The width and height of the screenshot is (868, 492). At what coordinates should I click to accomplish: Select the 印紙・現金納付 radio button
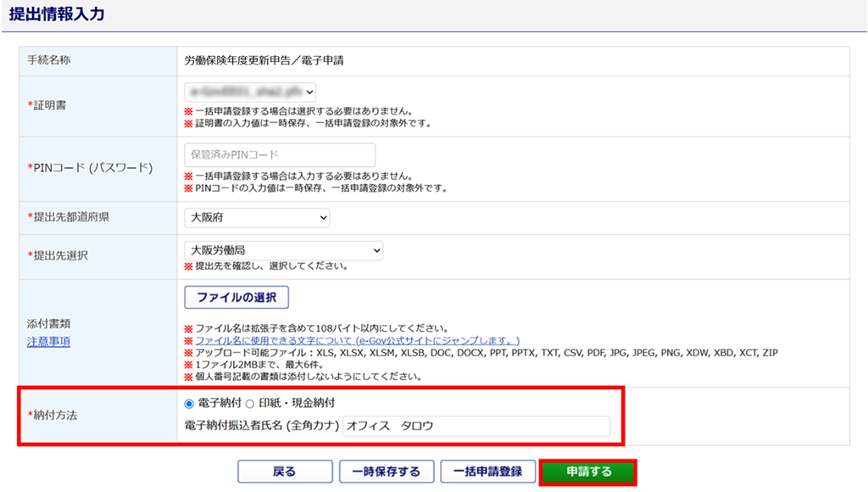[250, 403]
